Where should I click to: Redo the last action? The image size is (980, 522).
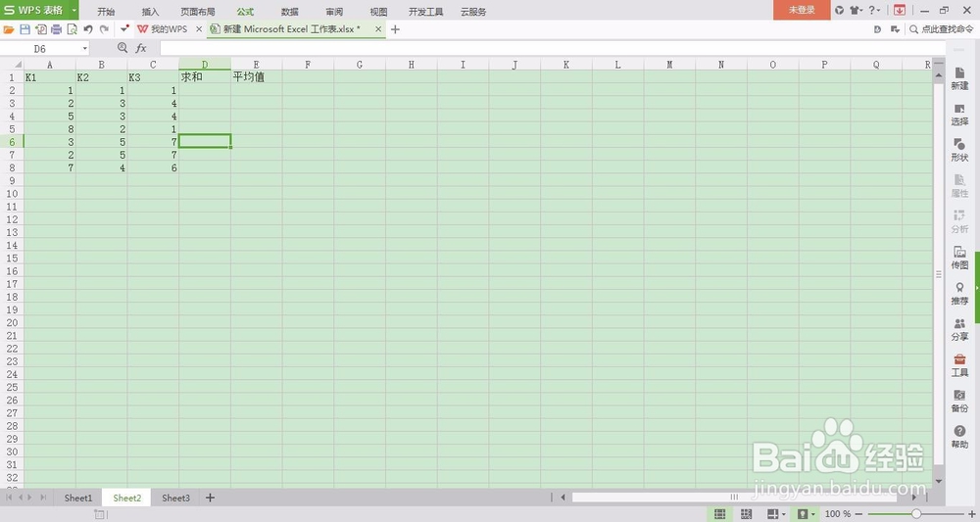pos(105,29)
